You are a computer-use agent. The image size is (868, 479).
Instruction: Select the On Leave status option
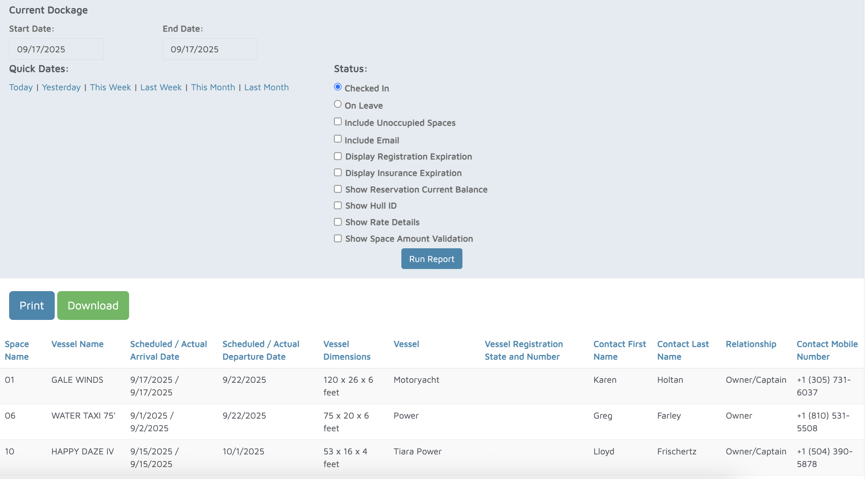point(338,104)
